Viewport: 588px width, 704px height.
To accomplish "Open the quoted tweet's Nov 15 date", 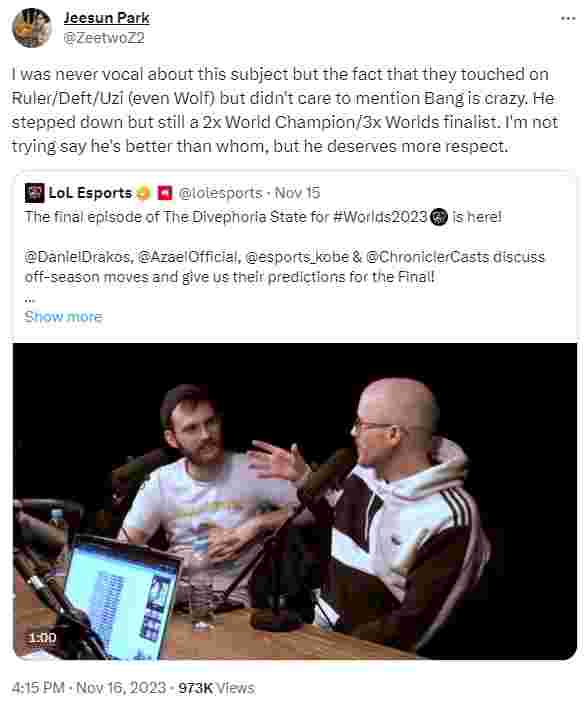I will pyautogui.click(x=297, y=193).
